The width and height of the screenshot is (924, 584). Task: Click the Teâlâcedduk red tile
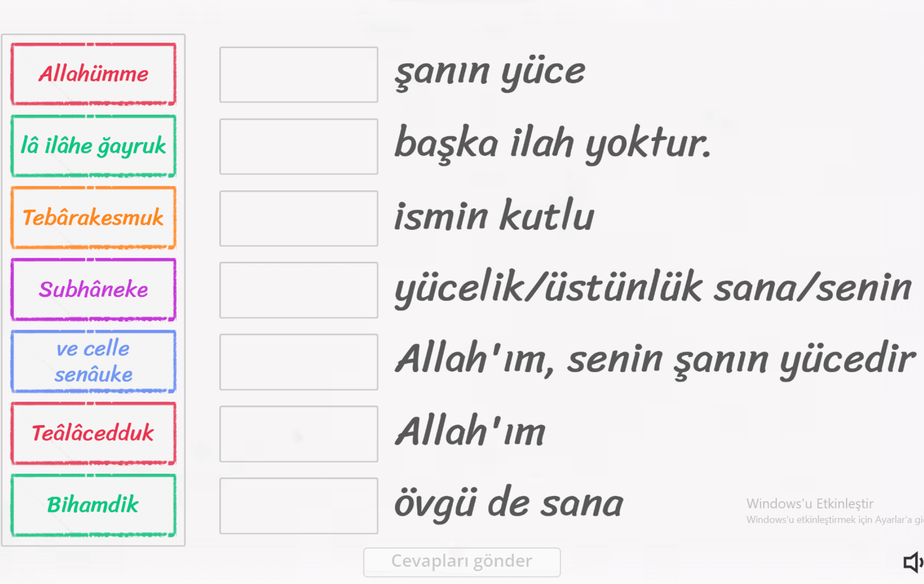coord(93,433)
